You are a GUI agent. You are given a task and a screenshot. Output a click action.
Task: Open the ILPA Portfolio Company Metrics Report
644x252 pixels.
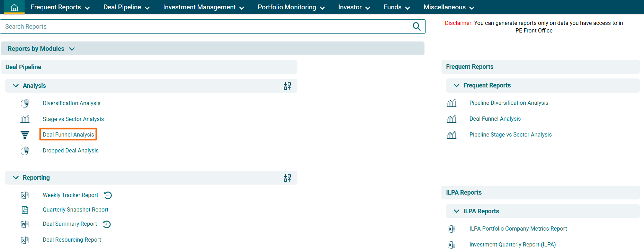[518, 229]
